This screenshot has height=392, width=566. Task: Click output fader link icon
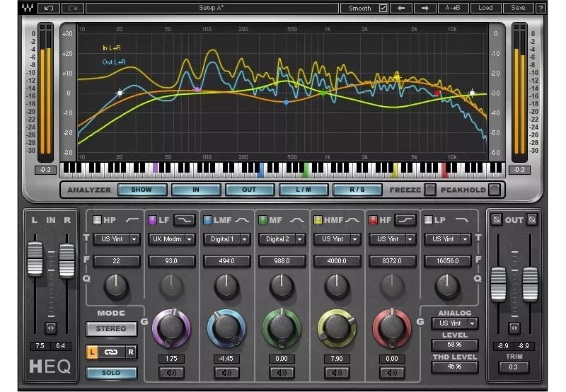click(x=514, y=328)
